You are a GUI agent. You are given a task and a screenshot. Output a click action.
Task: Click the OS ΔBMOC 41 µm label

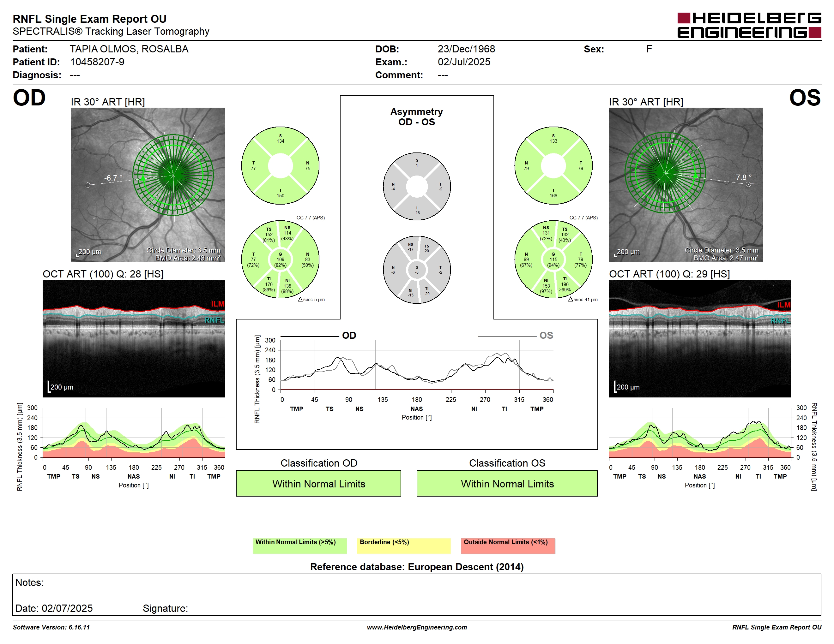[x=583, y=300]
